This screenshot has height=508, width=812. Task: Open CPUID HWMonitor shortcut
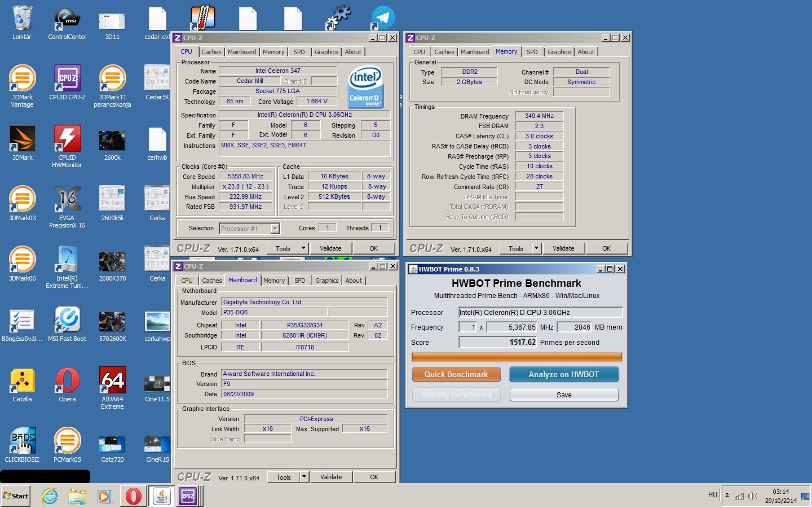pos(67,138)
